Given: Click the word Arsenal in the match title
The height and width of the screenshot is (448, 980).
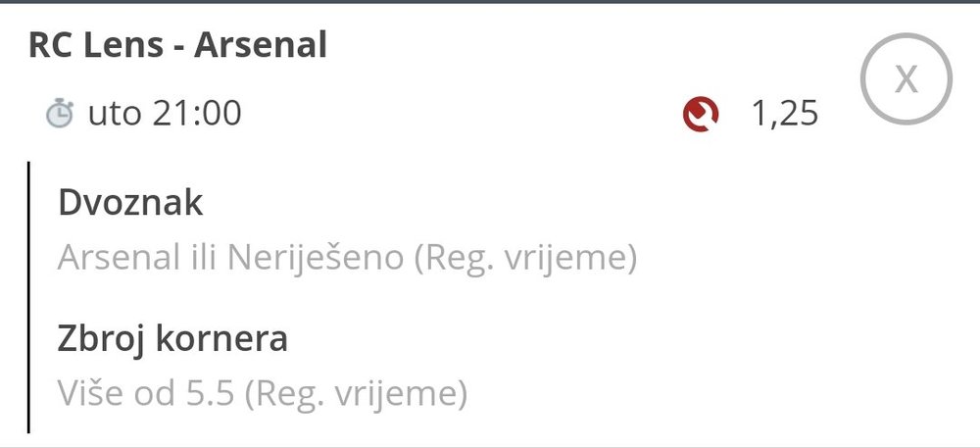Looking at the screenshot, I should tap(260, 45).
